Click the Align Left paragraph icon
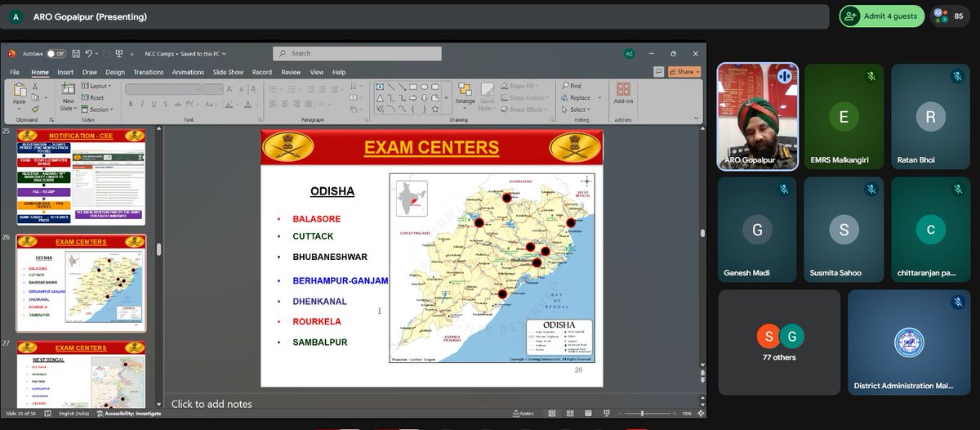 point(272,104)
